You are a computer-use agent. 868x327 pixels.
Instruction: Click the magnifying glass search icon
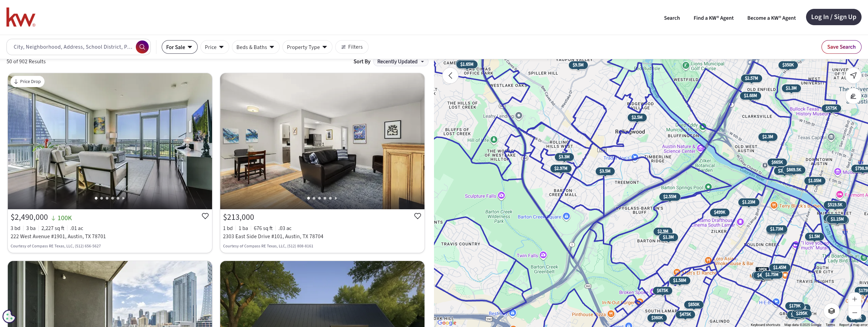pyautogui.click(x=142, y=47)
